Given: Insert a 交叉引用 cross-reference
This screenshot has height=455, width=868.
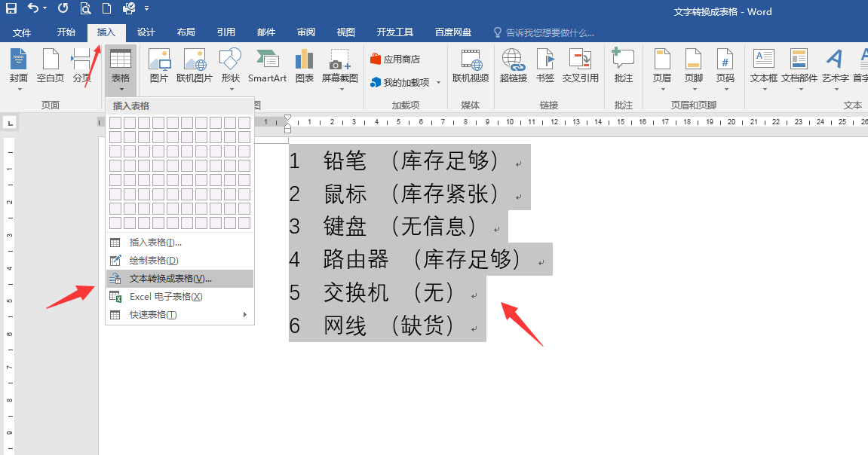Looking at the screenshot, I should point(580,66).
